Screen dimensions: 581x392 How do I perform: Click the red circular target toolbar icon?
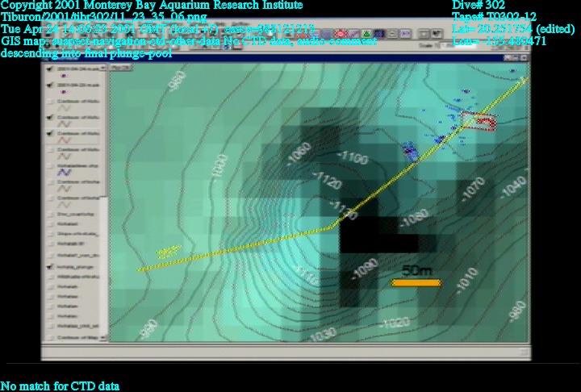[341, 35]
